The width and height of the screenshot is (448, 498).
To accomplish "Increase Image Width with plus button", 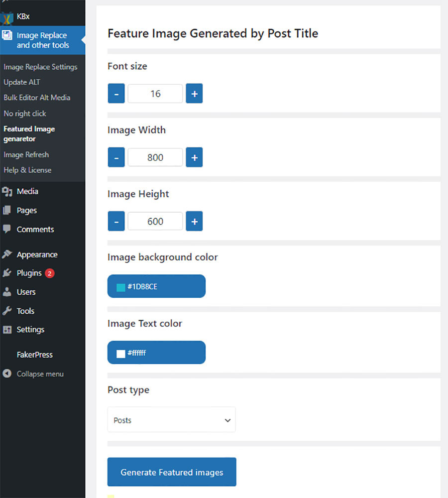I will pyautogui.click(x=194, y=157).
